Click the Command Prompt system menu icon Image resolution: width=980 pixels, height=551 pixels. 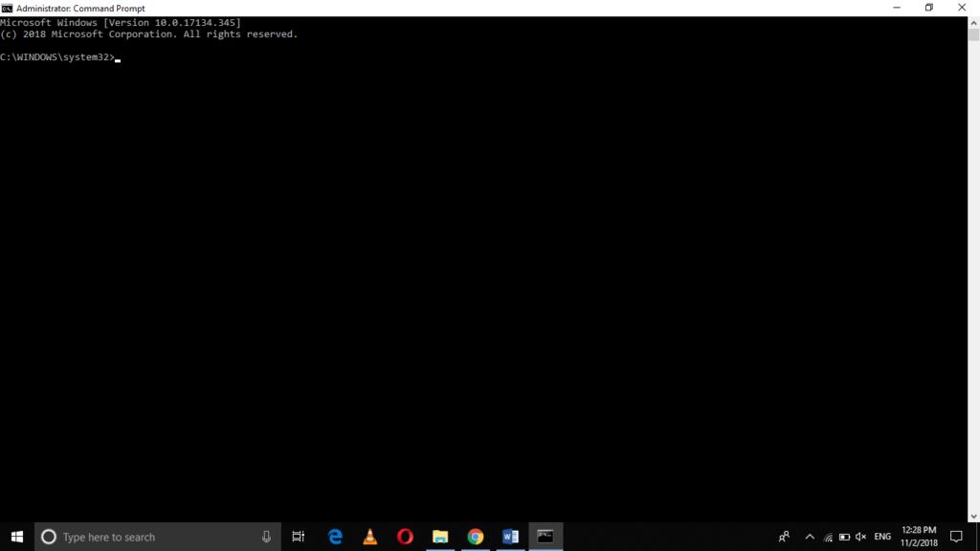tap(7, 8)
